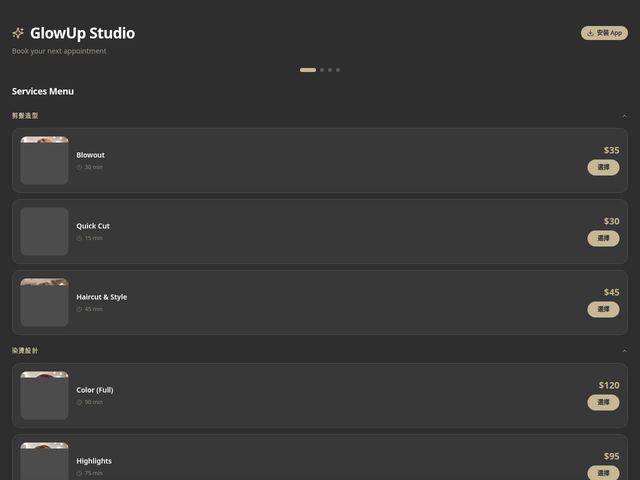
Task: Click the 剪髮造型 category label
Action: (x=25, y=116)
